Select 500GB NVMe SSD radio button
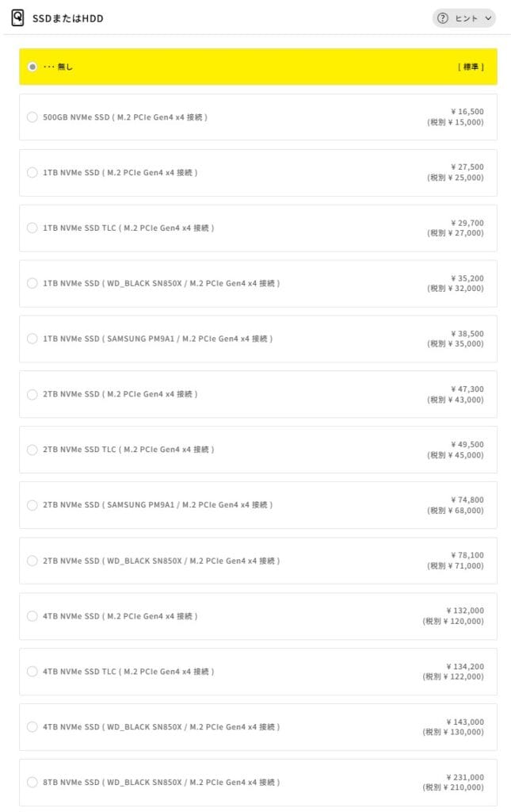 click(32, 117)
